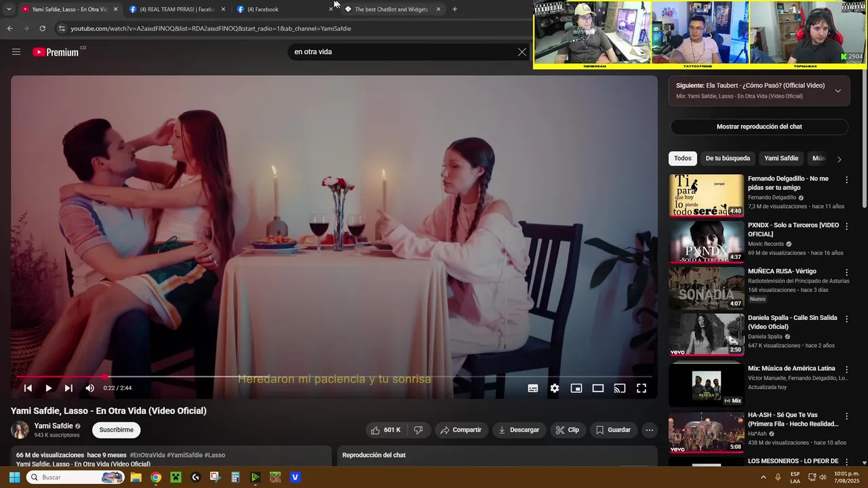Subscribe to Yami Safdie channel
The height and width of the screenshot is (488, 868).
point(117,430)
